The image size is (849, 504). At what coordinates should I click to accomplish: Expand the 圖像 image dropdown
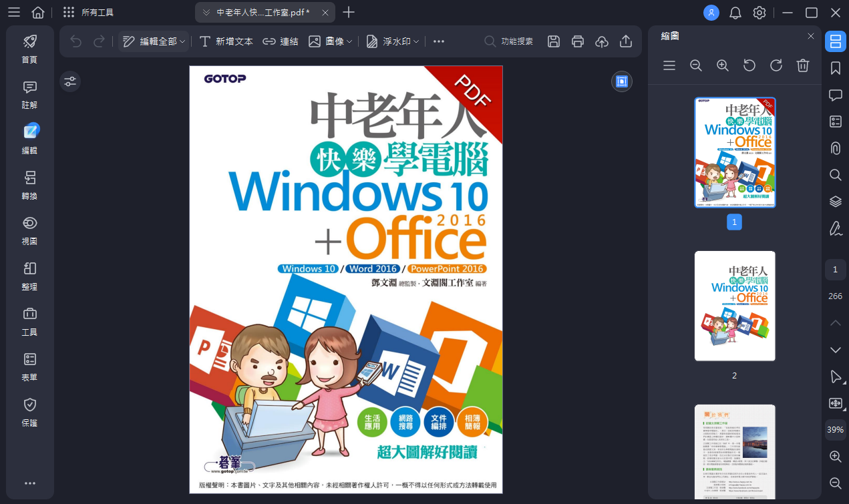click(x=348, y=41)
